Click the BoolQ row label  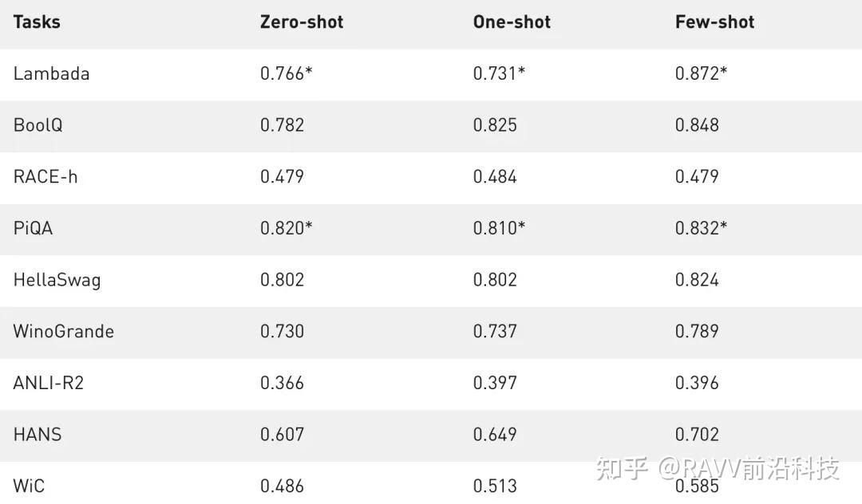[38, 125]
